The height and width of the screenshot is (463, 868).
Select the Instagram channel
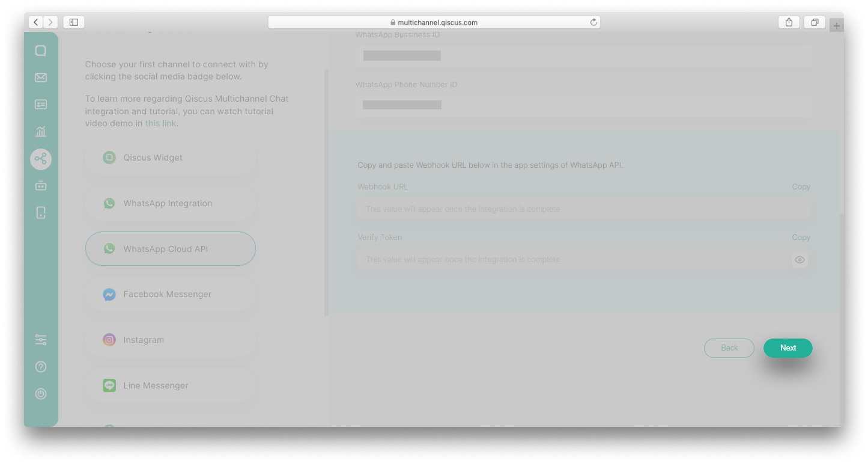tap(171, 340)
